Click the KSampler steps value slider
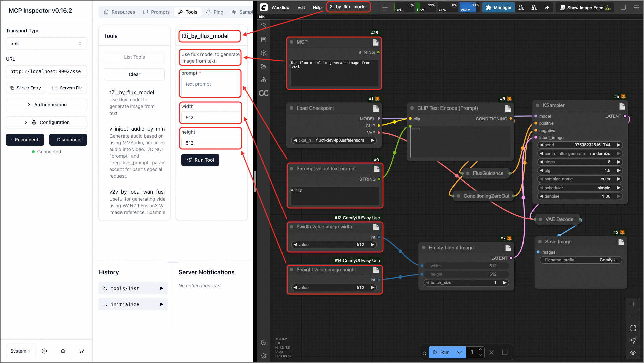The width and height of the screenshot is (644, 363). click(579, 162)
